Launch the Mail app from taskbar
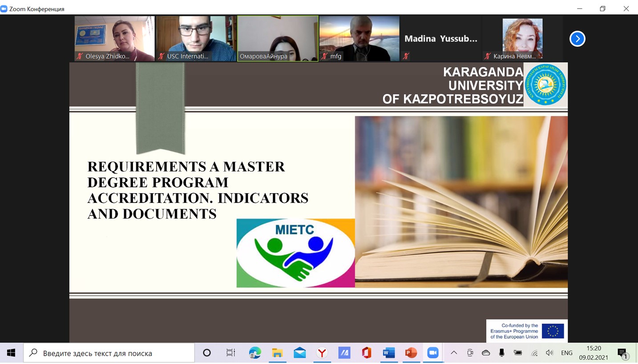 pos(299,353)
